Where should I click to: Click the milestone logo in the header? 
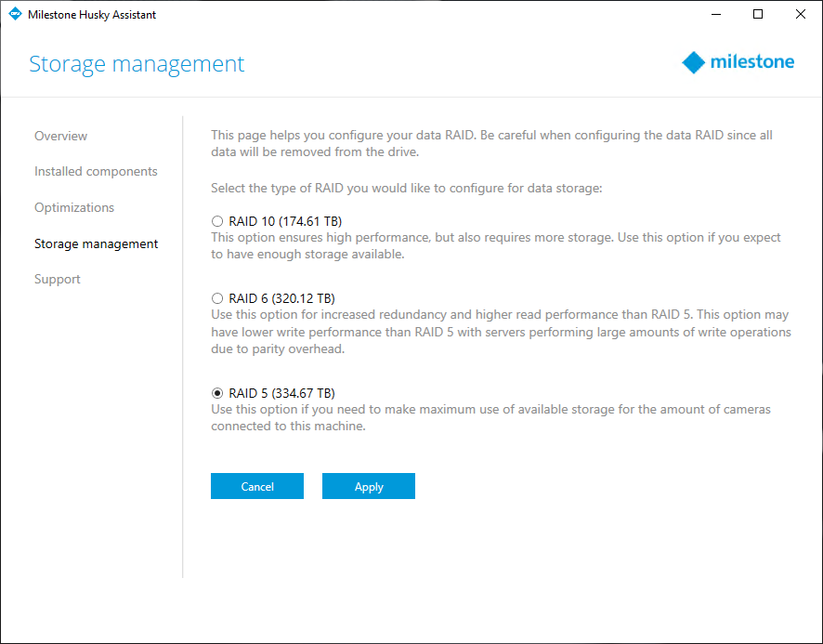point(738,62)
